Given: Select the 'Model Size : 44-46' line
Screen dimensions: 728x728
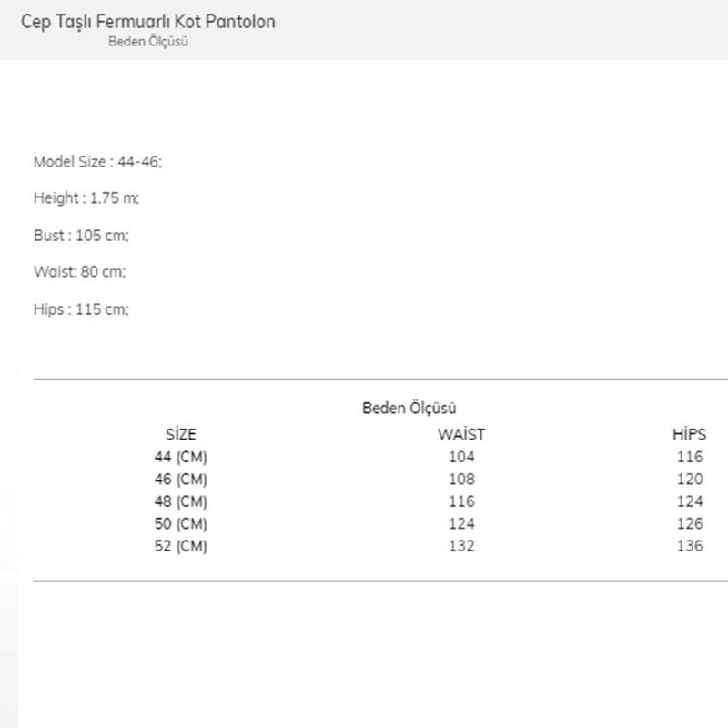Looking at the screenshot, I should pos(97,162).
